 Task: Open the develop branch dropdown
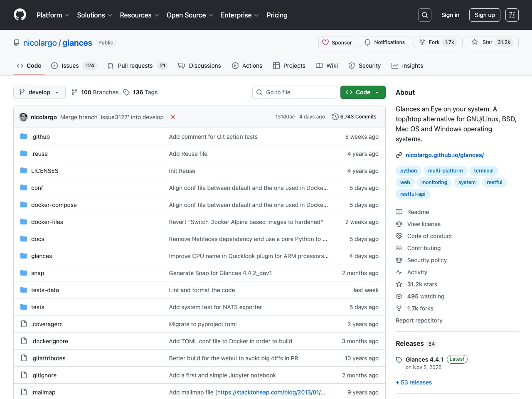click(x=39, y=92)
